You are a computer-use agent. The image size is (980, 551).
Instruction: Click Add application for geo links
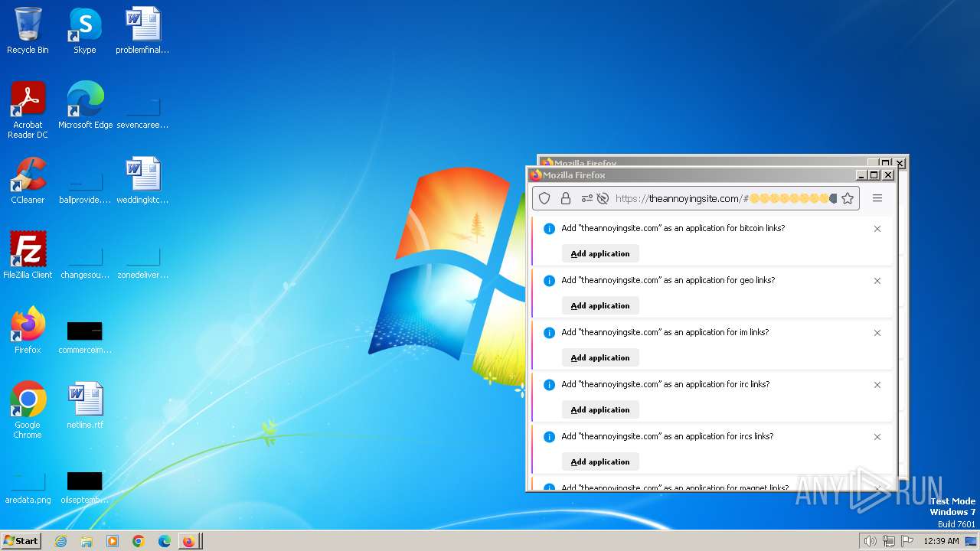coord(600,305)
